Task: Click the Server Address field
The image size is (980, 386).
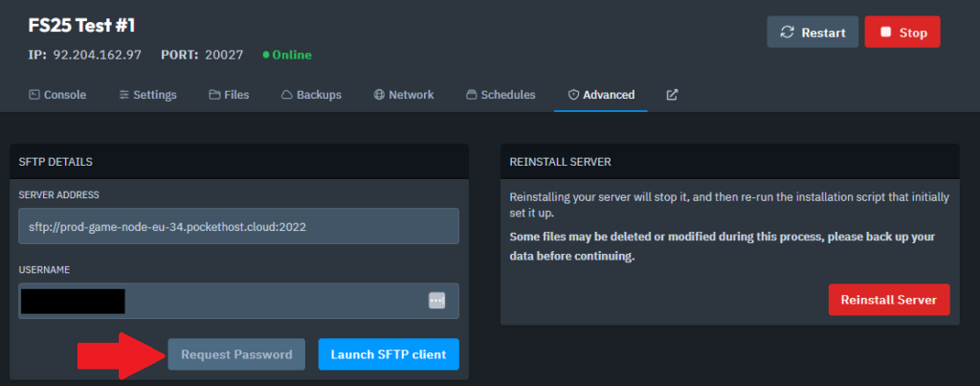Action: click(x=238, y=227)
